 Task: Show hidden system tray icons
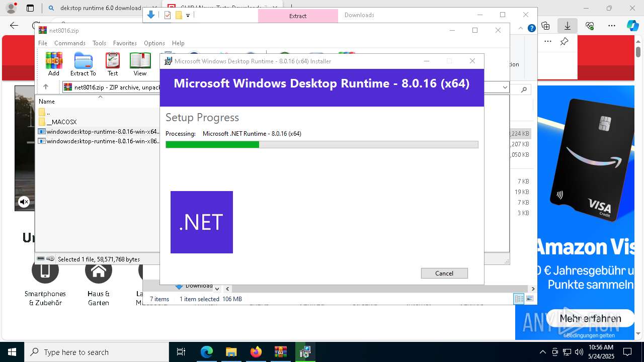point(542,352)
